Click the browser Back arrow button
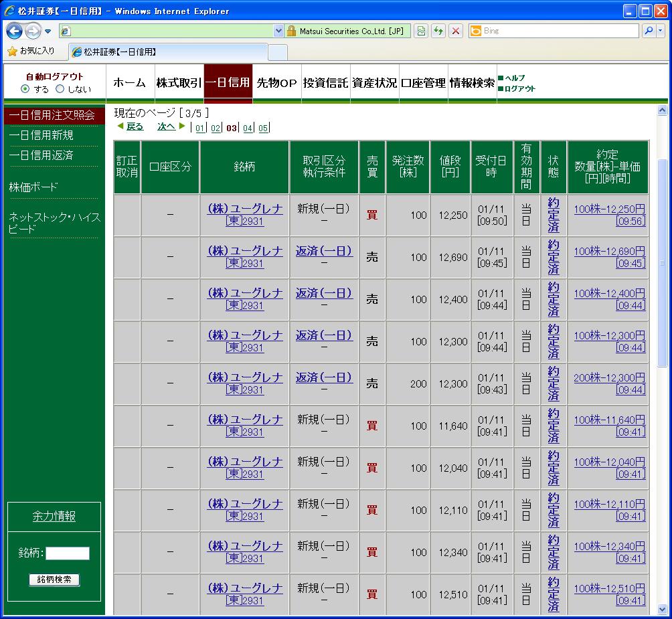Viewport: 672px width, 619px height. (x=14, y=31)
